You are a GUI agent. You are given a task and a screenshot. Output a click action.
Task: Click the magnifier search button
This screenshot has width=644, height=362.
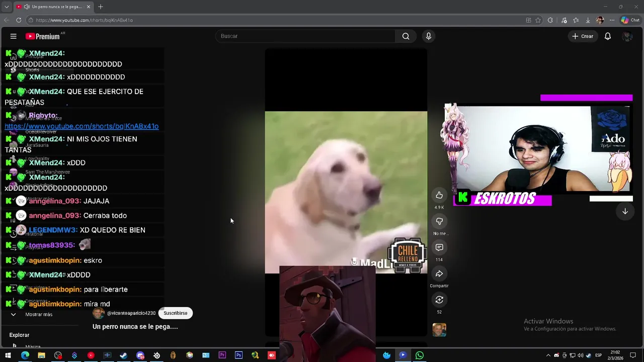pos(406,36)
